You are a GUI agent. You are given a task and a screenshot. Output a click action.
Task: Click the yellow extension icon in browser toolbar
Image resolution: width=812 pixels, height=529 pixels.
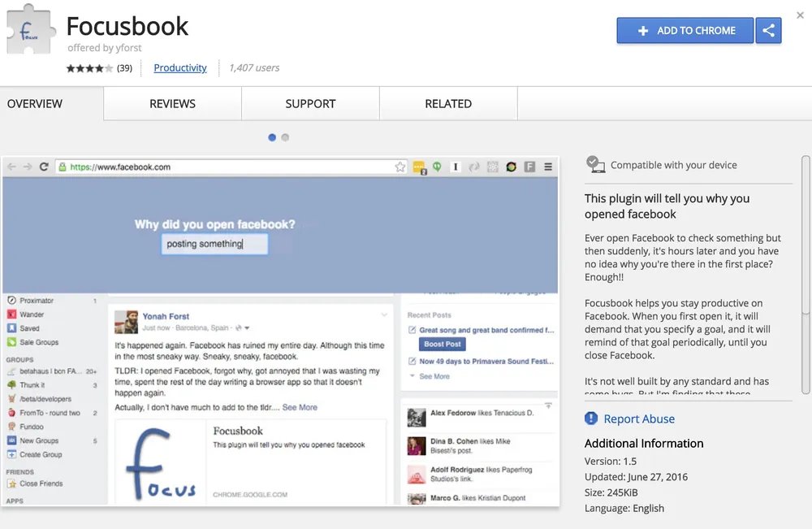[x=420, y=167]
